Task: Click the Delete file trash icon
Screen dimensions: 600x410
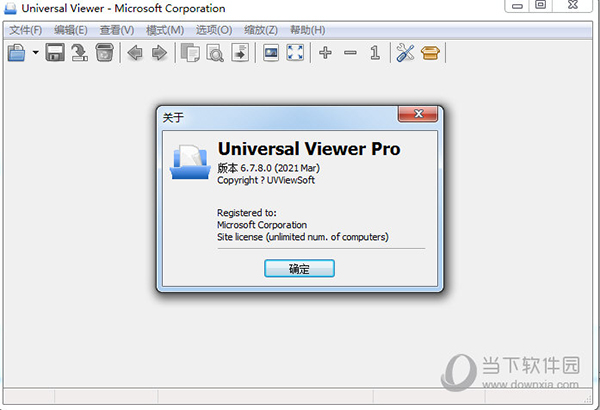Action: tap(104, 52)
